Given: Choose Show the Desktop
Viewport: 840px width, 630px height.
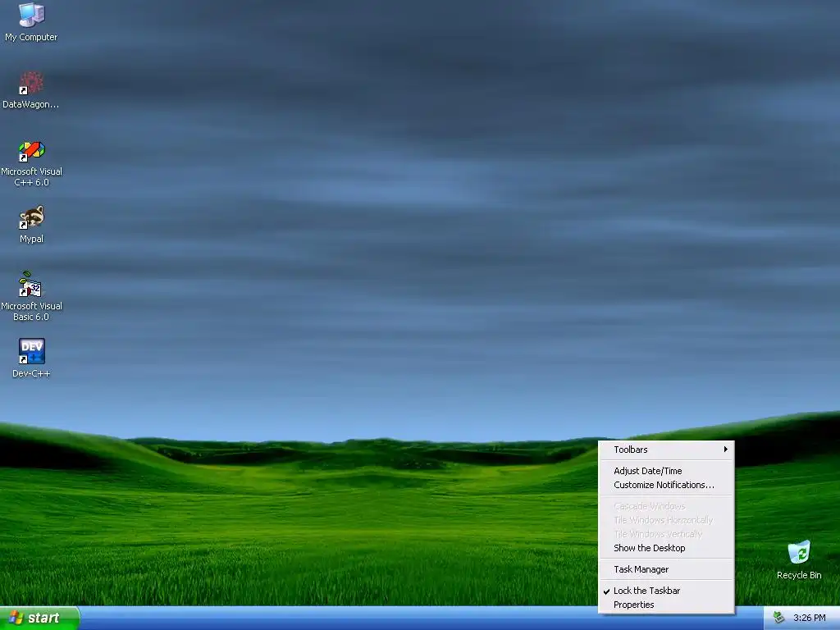Looking at the screenshot, I should tap(666, 548).
